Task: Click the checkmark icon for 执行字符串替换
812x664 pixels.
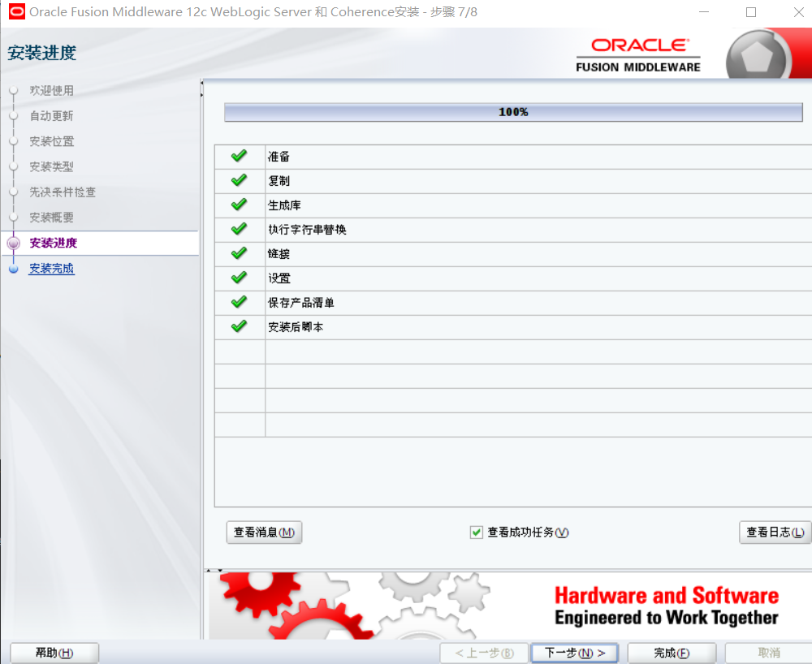Action: (x=239, y=229)
